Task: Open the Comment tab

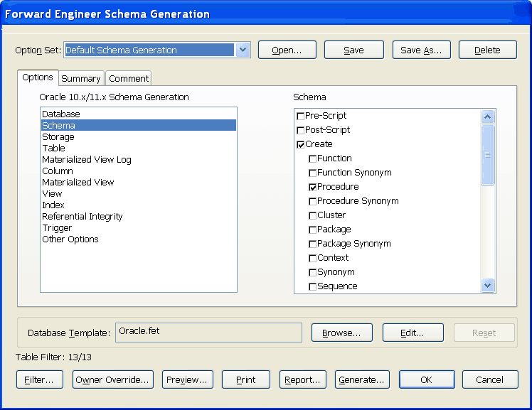Action: point(129,79)
